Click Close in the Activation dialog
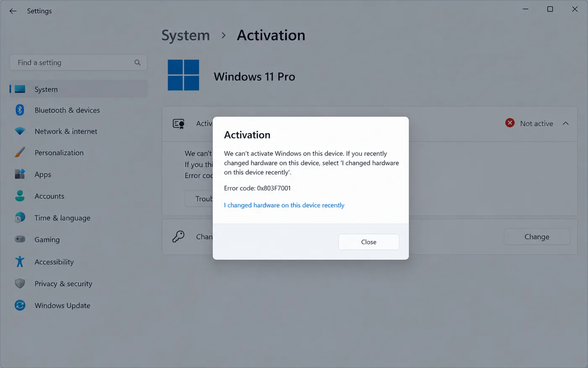This screenshot has width=588, height=368. 369,242
